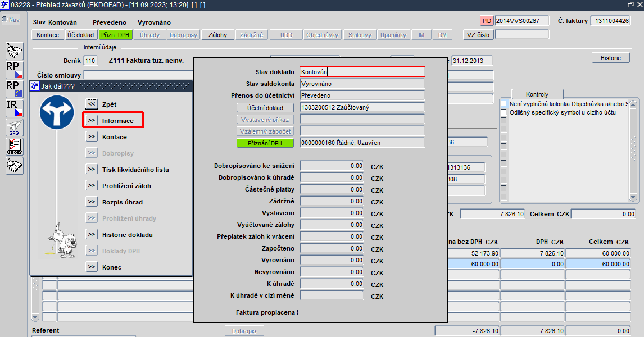The width and height of the screenshot is (644, 337).
Task: Click the >> arrow beside Historie dokladu
Action: point(92,234)
